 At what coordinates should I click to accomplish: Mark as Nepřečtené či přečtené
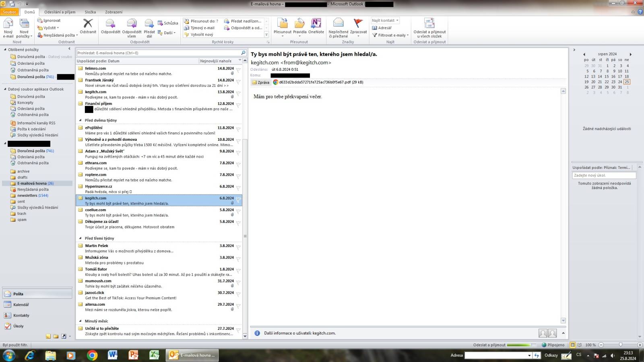(x=339, y=28)
